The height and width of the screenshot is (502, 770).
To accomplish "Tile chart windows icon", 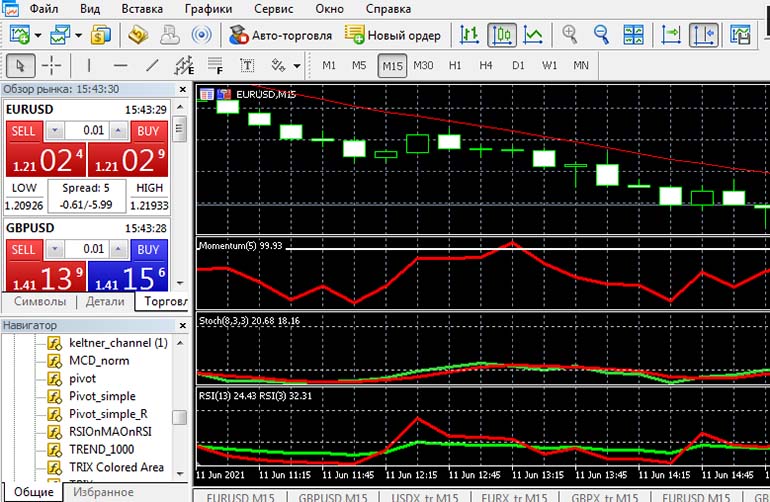I will 633,35.
